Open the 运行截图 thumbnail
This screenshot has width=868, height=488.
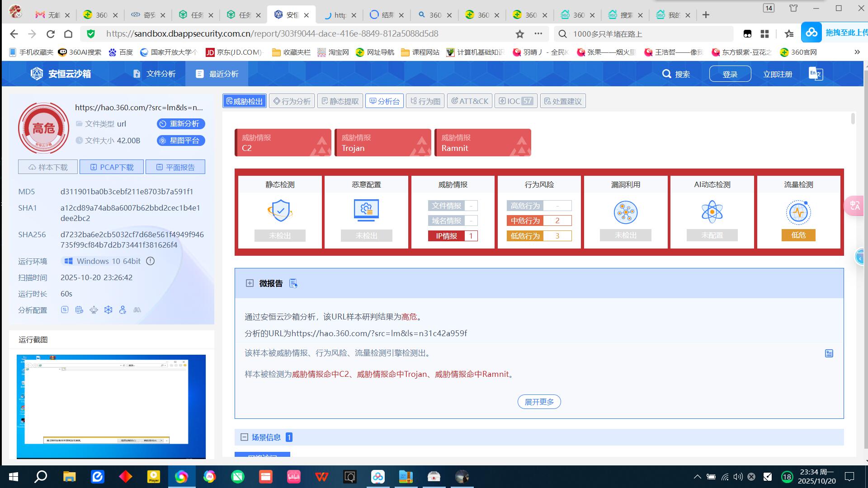[111, 406]
